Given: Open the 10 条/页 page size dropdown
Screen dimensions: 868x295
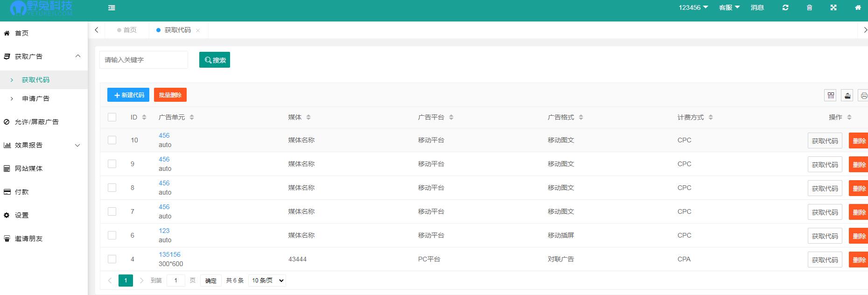Looking at the screenshot, I should (x=267, y=281).
